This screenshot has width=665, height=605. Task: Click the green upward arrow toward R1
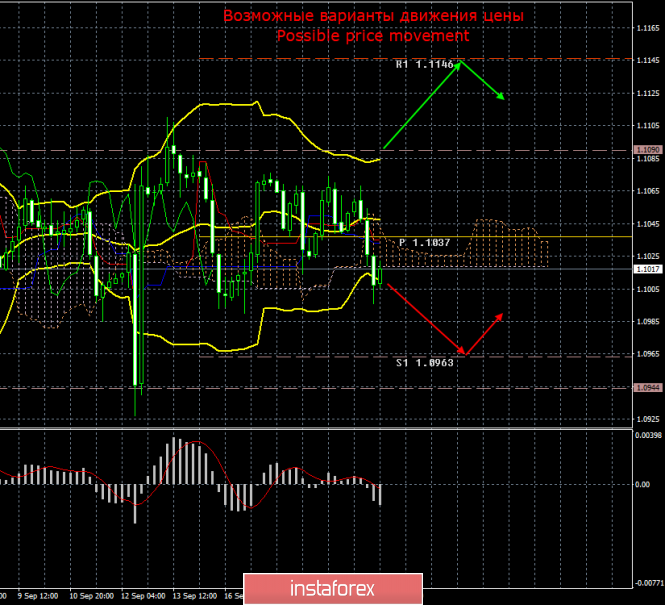coord(421,105)
